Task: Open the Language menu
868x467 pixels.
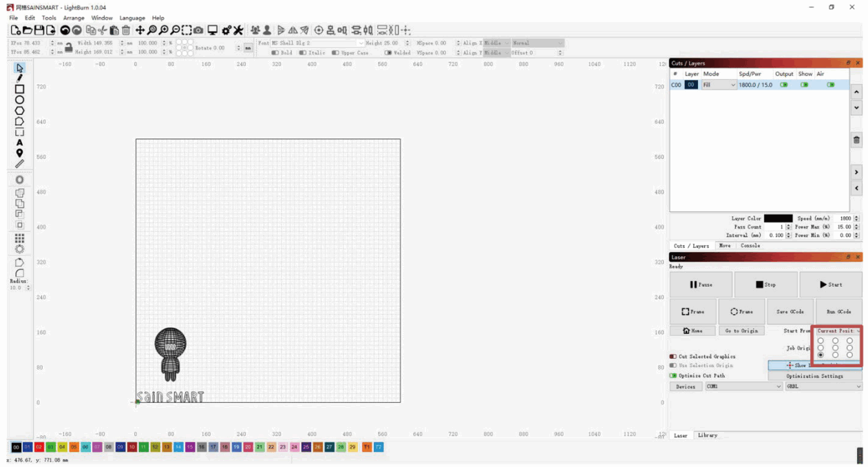Action: tap(132, 18)
